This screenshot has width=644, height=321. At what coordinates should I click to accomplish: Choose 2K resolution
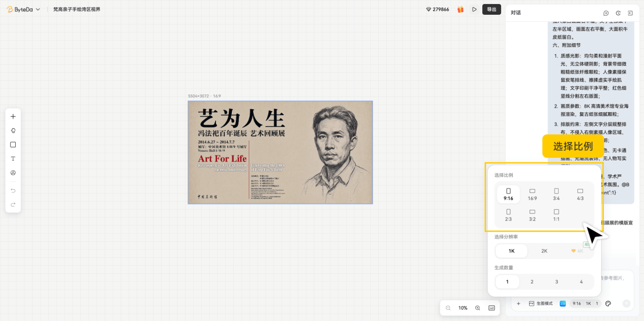(x=544, y=251)
